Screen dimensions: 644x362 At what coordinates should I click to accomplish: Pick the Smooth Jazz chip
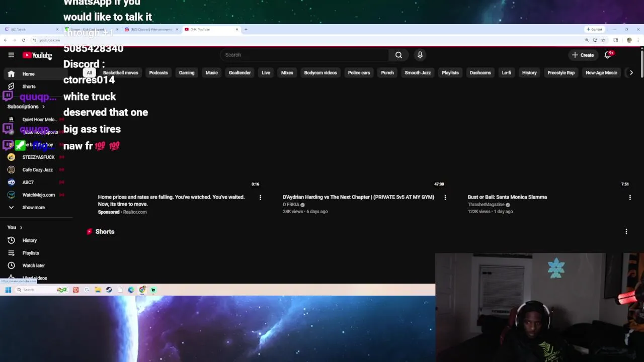tap(418, 73)
